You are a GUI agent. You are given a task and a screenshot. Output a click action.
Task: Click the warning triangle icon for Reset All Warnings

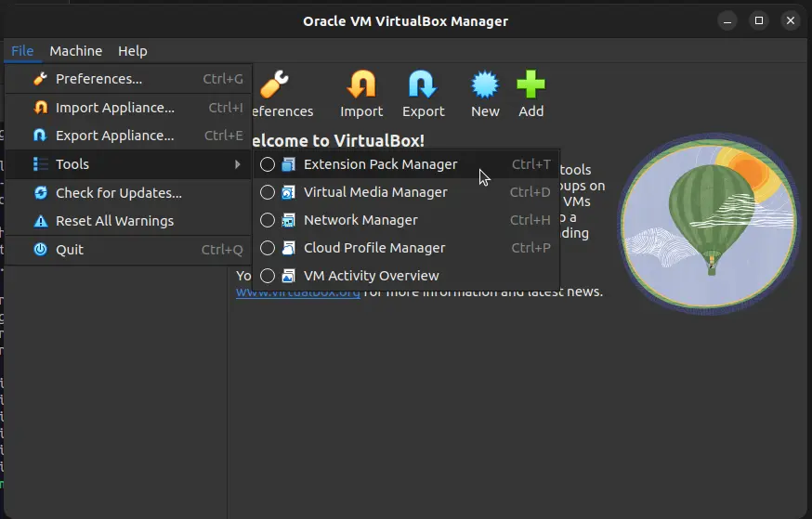[40, 221]
